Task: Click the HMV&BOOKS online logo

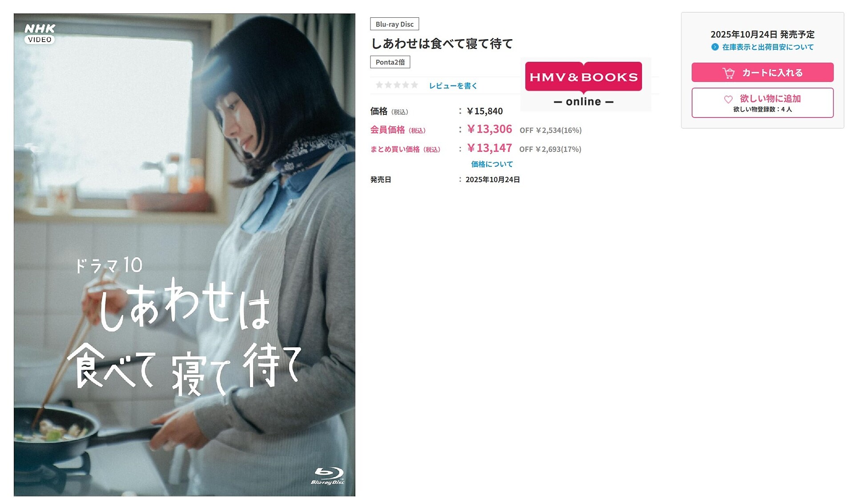Action: click(584, 84)
